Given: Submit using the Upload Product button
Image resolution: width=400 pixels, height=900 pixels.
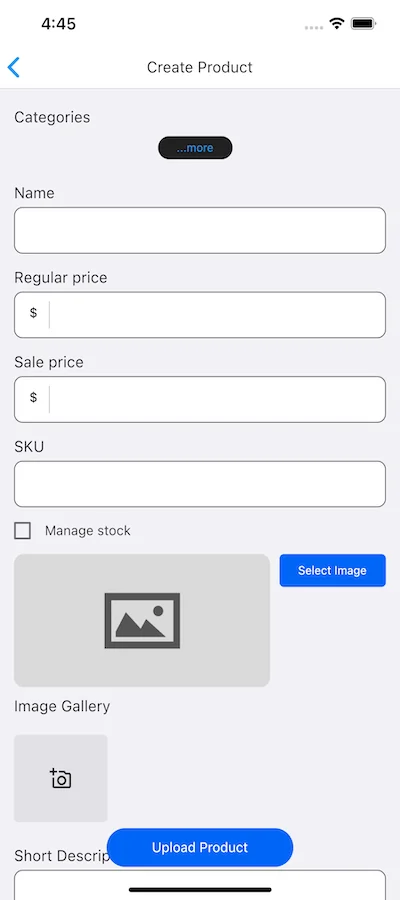Looking at the screenshot, I should (x=200, y=847).
